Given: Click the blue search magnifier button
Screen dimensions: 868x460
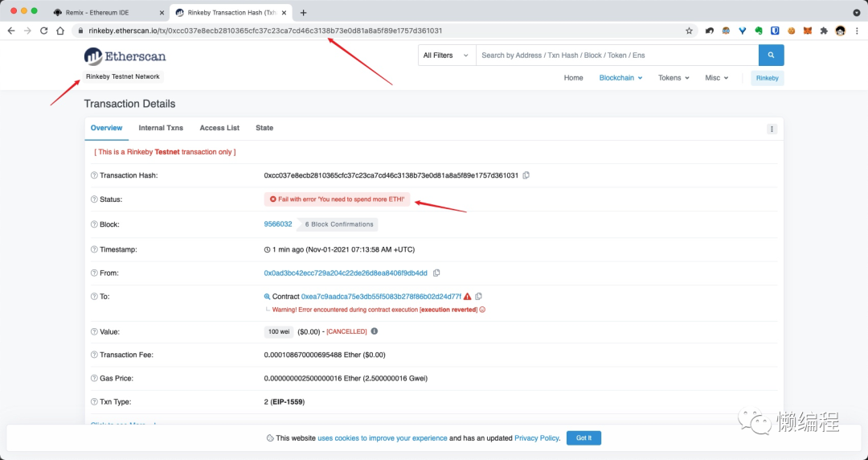Looking at the screenshot, I should [771, 55].
